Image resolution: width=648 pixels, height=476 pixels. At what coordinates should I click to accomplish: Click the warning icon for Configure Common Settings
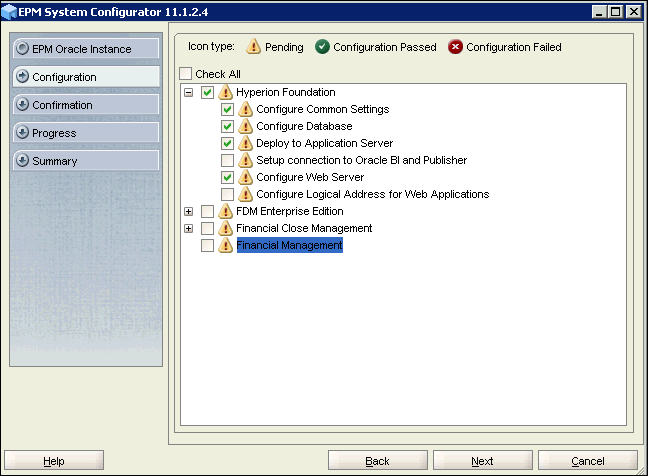click(245, 109)
